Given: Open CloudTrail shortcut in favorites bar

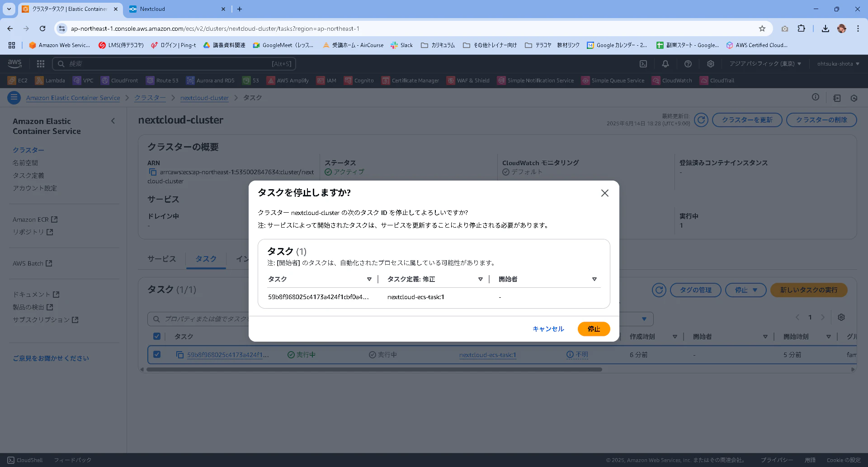Looking at the screenshot, I should (x=717, y=81).
